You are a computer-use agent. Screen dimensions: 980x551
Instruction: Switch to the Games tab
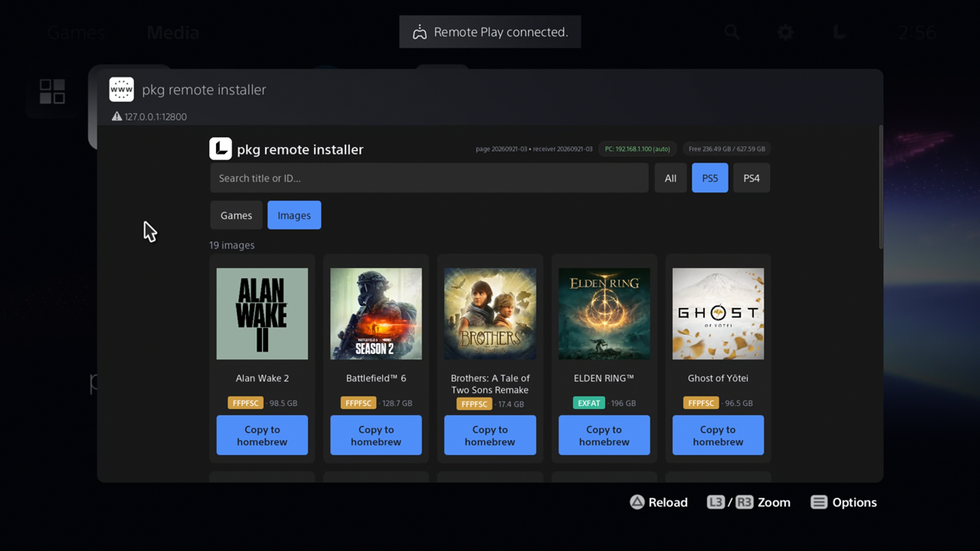tap(236, 215)
